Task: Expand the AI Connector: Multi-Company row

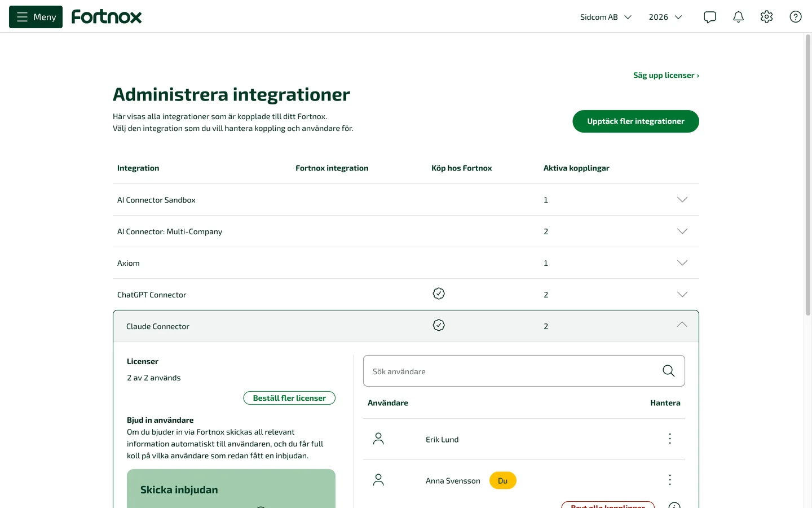Action: 682,231
